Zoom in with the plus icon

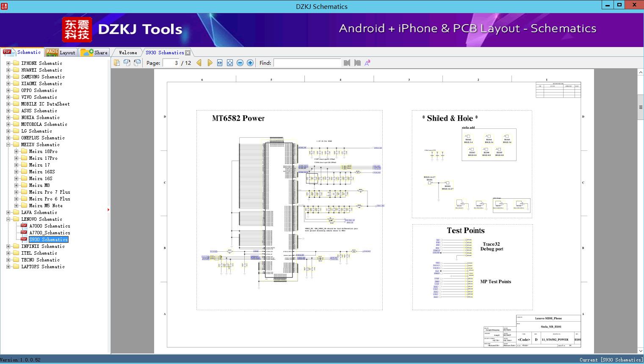tap(250, 63)
